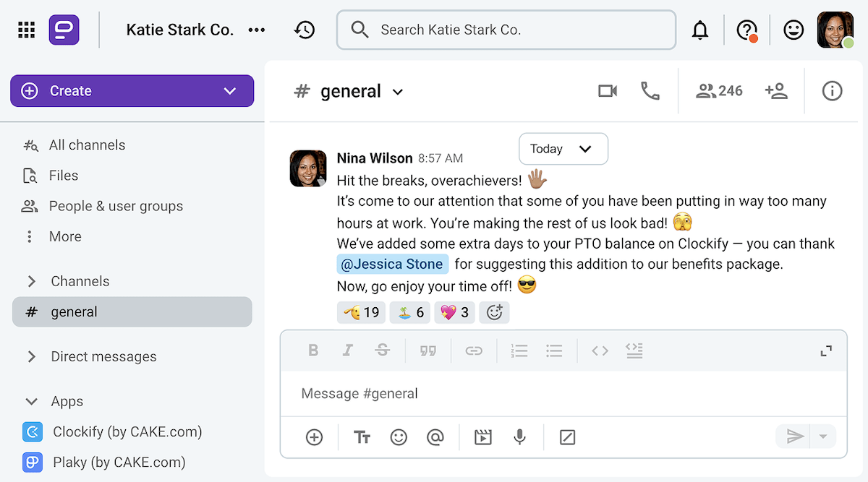Start a video call in #general
The height and width of the screenshot is (482, 868).
click(608, 90)
